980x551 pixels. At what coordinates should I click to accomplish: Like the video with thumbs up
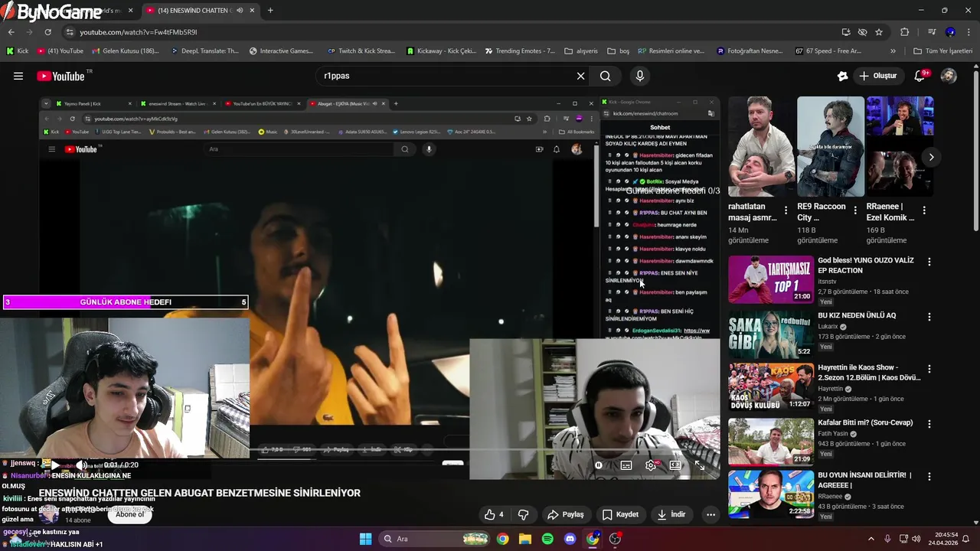[494, 514]
